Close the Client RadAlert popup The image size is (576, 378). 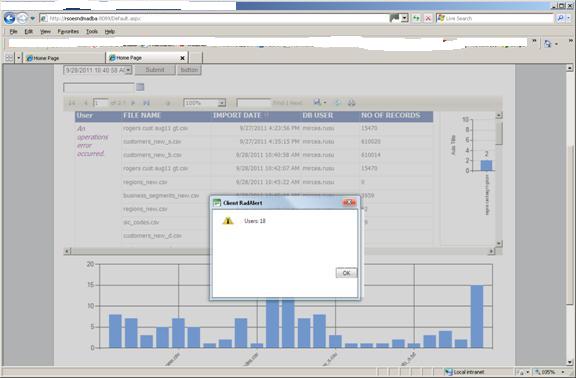tap(349, 203)
